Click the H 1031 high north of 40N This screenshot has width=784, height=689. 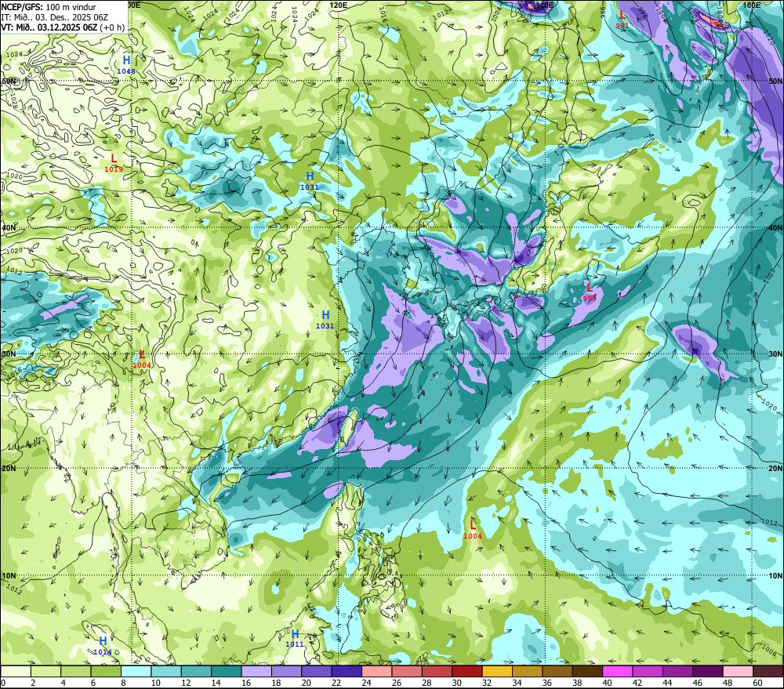pos(310,181)
